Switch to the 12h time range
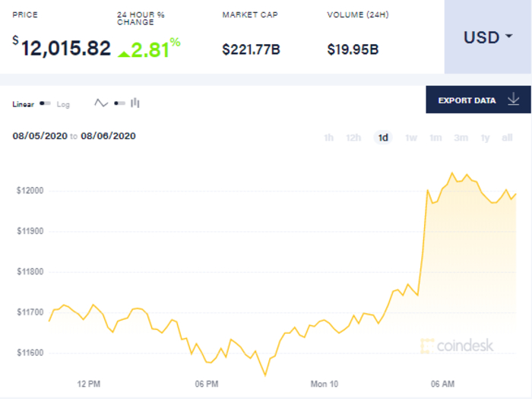Image resolution: width=532 pixels, height=399 pixels. coord(353,138)
